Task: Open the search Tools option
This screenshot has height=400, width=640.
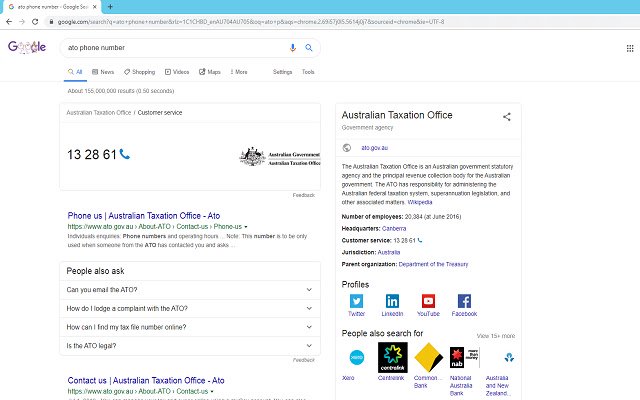Action: [x=308, y=72]
